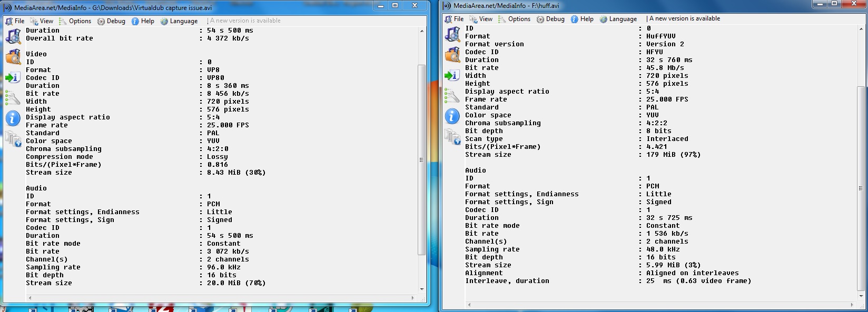The width and height of the screenshot is (868, 312).
Task: Click the '4:2:2' chroma subsampling value
Action: click(657, 123)
